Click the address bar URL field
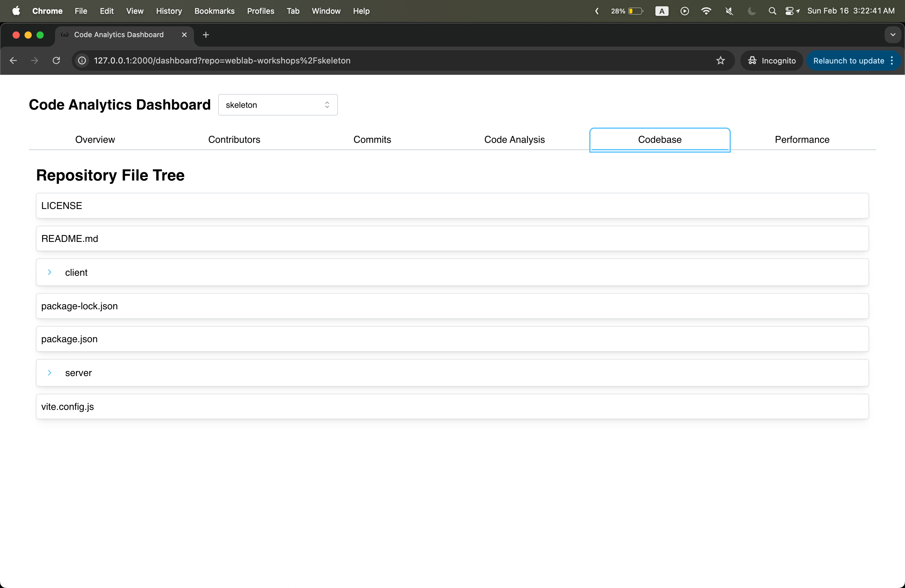The image size is (905, 588). [380, 60]
